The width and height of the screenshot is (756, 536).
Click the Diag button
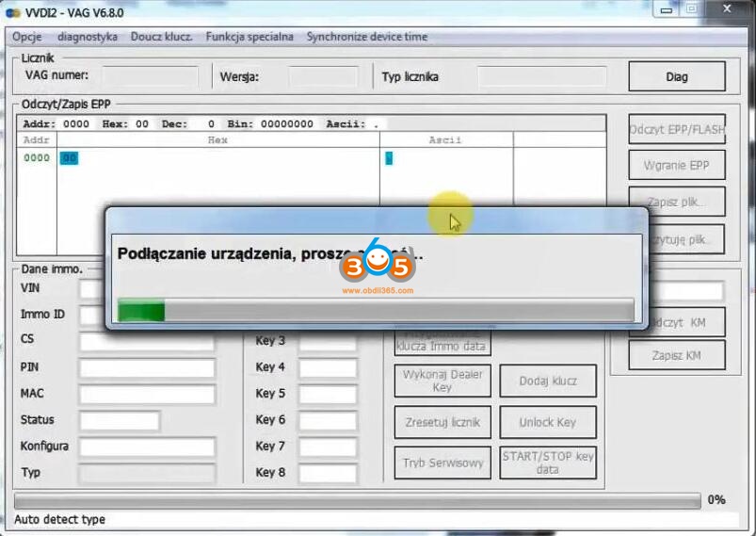(677, 76)
